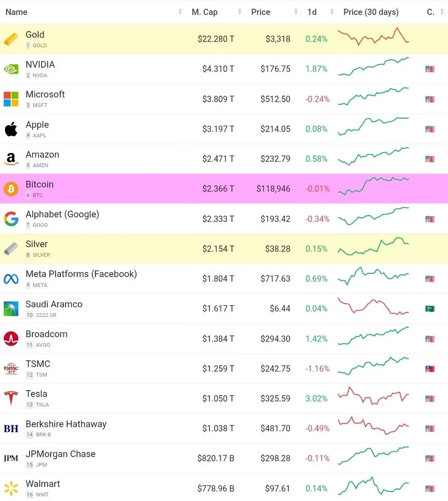Click the US flag in Apple row
This screenshot has width=448, height=501.
(430, 129)
